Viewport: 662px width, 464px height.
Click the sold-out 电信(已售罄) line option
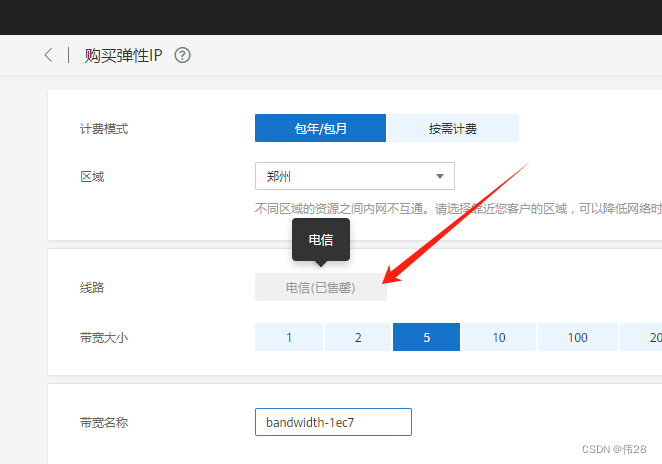[x=320, y=287]
